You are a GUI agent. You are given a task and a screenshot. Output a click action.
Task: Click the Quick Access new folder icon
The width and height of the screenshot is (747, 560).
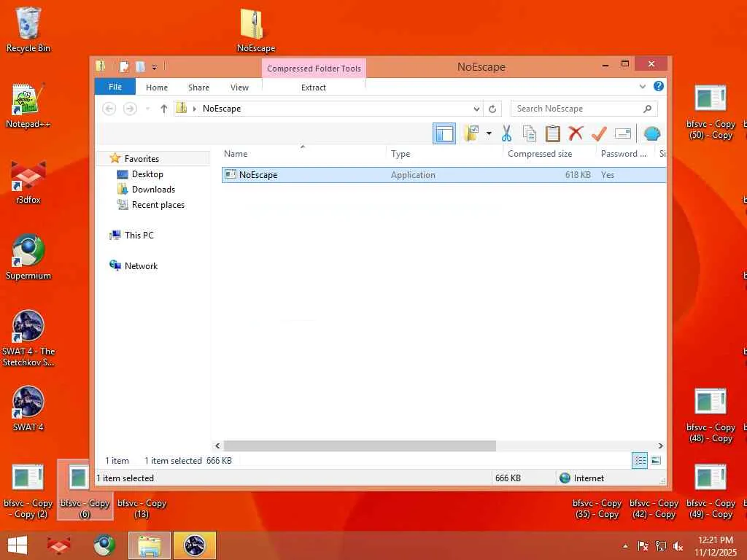click(140, 66)
